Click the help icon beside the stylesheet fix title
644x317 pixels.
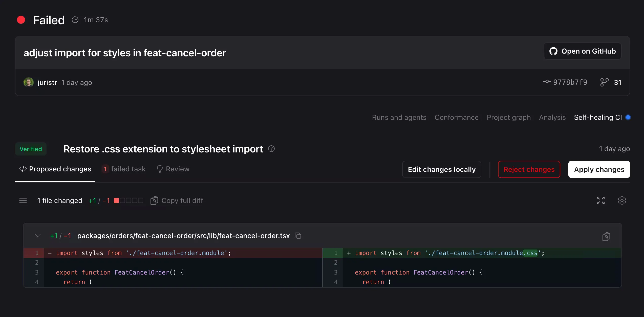point(271,149)
